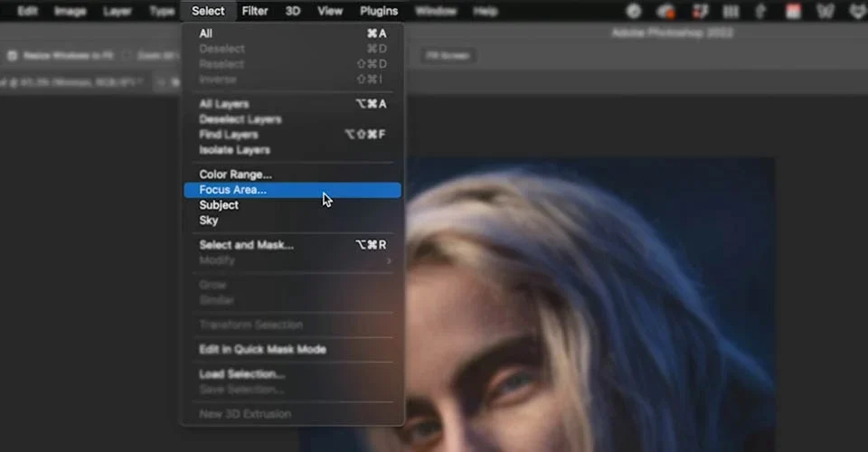This screenshot has height=452, width=868.
Task: Expand the Modify submenu arrow
Action: click(389, 260)
